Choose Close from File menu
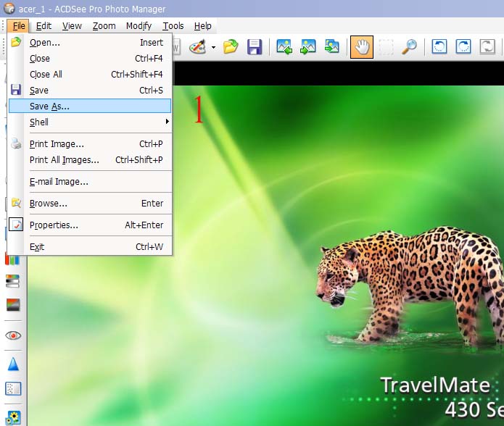 pyautogui.click(x=90, y=59)
